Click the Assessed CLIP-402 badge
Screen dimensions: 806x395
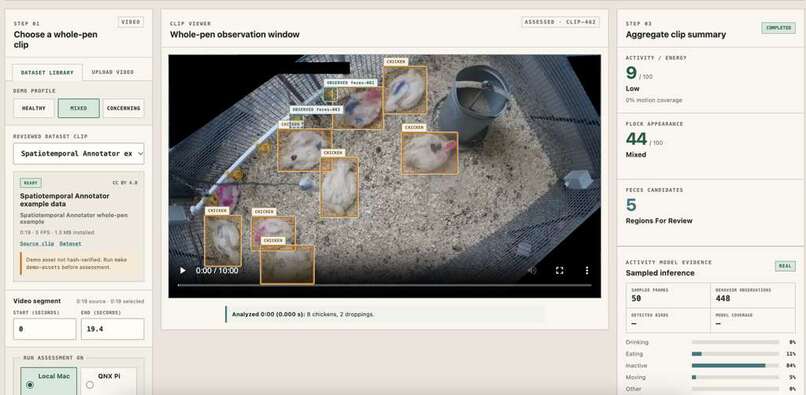[x=560, y=22]
